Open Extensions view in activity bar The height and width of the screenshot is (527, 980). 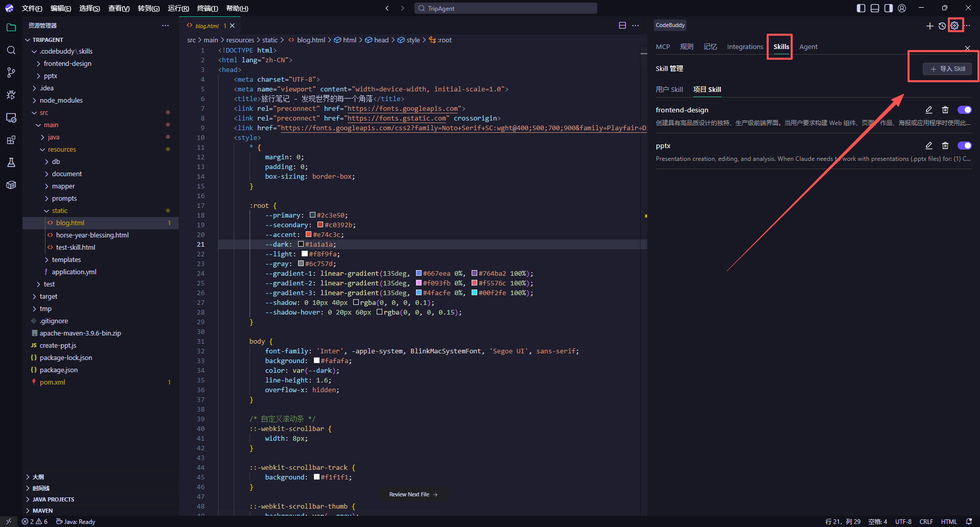coord(11,140)
